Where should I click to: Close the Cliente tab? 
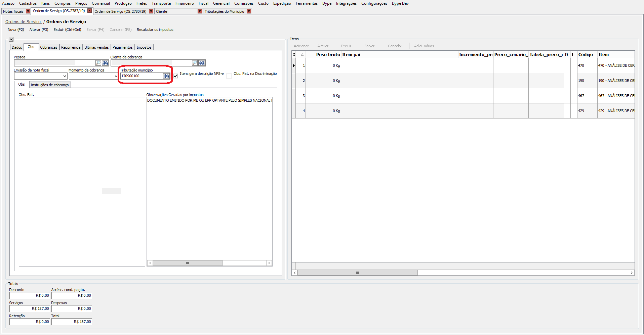(x=200, y=11)
